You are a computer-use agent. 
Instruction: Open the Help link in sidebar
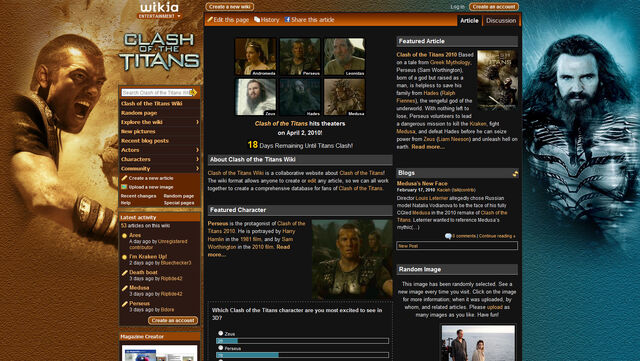pyautogui.click(x=126, y=203)
